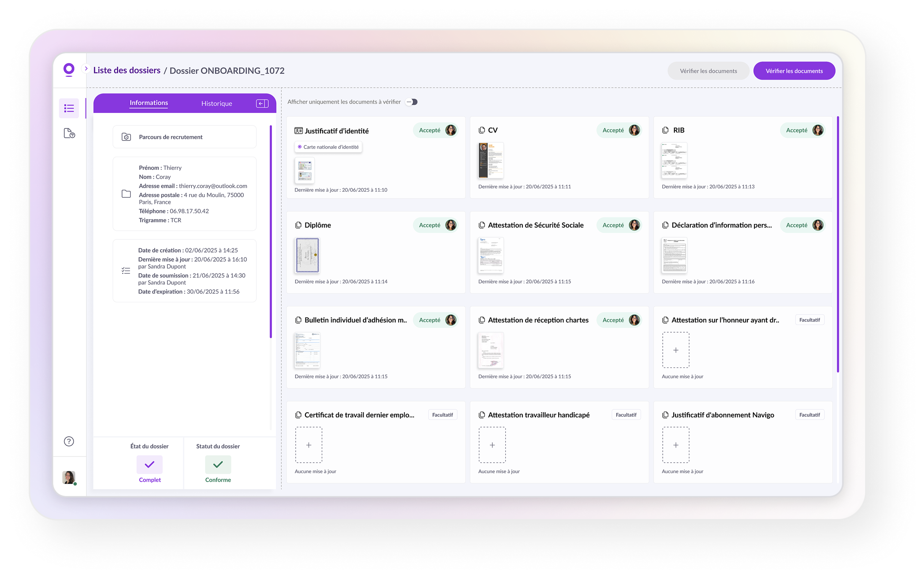The height and width of the screenshot is (578, 924).
Task: Click the Accepté badge on Justificatif d'identité
Action: (x=435, y=130)
